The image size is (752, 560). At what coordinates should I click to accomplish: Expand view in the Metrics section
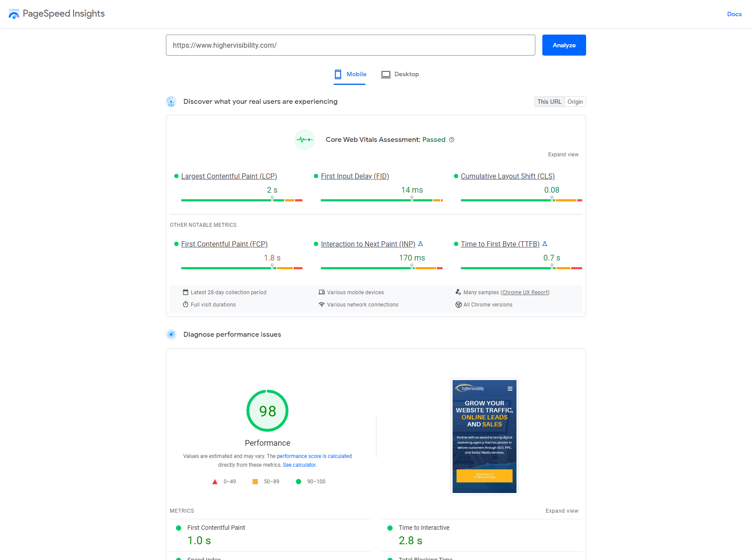[562, 511]
